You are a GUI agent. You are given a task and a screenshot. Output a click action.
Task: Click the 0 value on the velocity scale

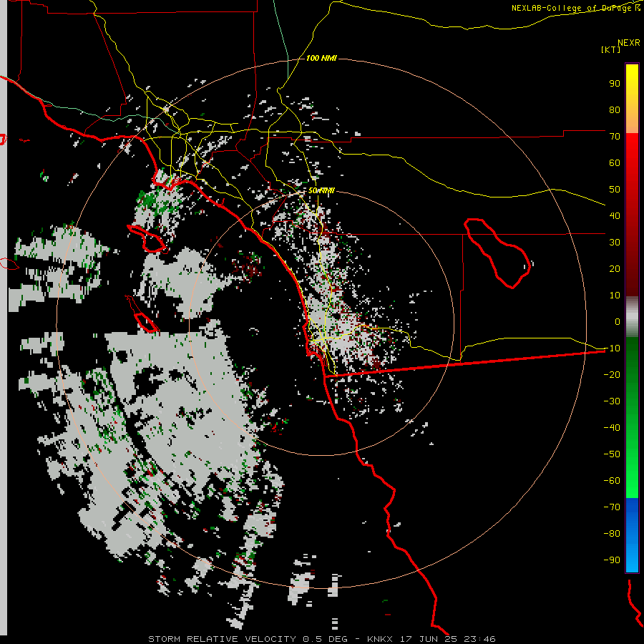pos(618,321)
